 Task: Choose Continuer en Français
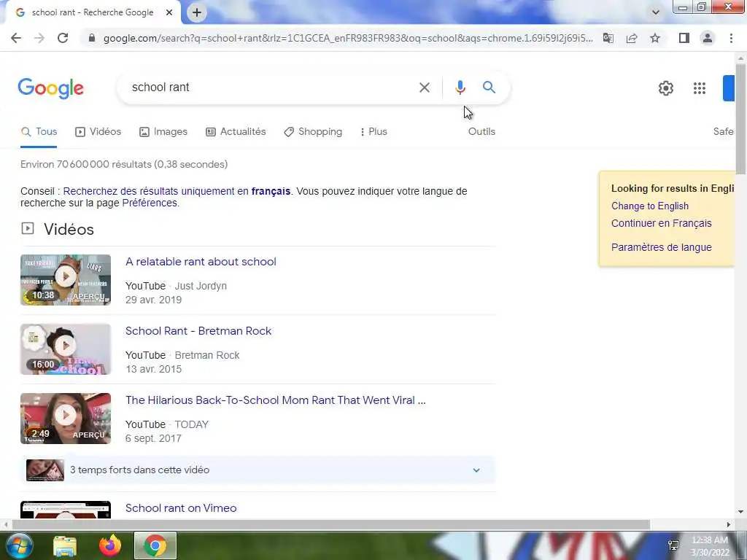(661, 223)
